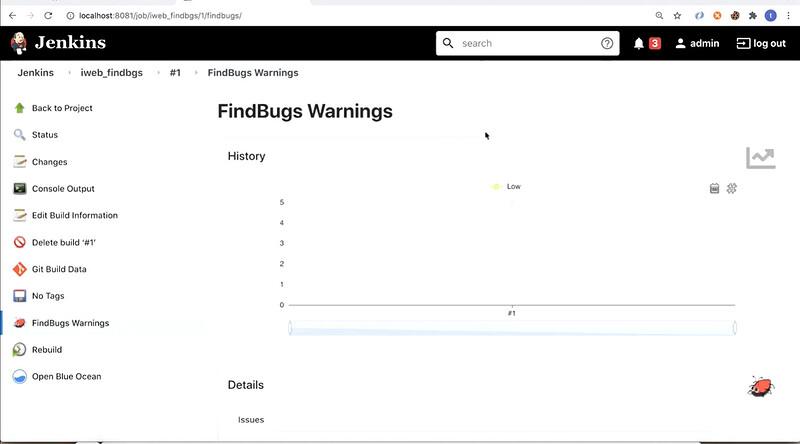This screenshot has width=800, height=444.
Task: Expand the arrow after #1 breadcrumb
Action: coord(196,72)
